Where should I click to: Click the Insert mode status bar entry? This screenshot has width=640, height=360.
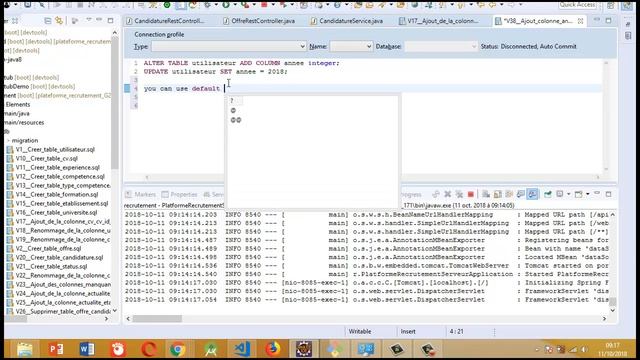click(x=408, y=331)
